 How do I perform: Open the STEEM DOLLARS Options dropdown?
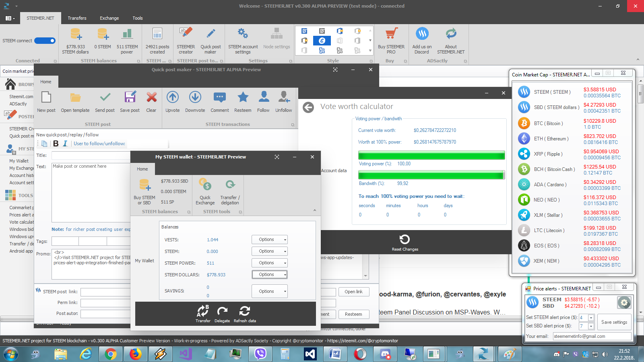tap(270, 274)
